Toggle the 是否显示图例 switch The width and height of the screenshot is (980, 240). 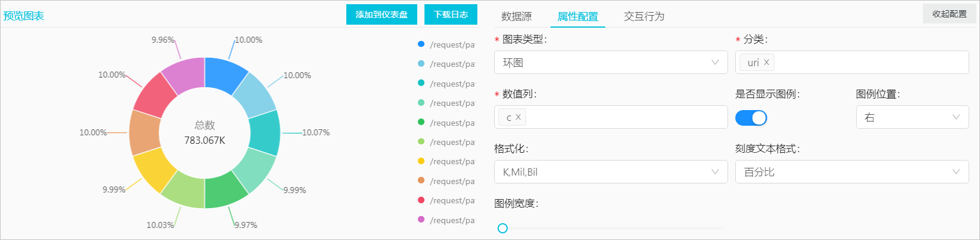click(751, 118)
